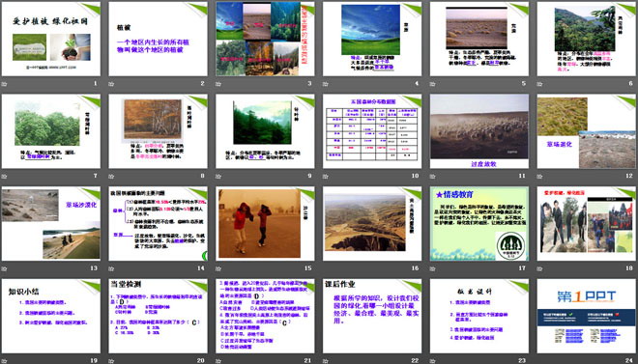Select slide 19 titled 知识小结
This screenshot has height=364, width=638.
coord(51,316)
